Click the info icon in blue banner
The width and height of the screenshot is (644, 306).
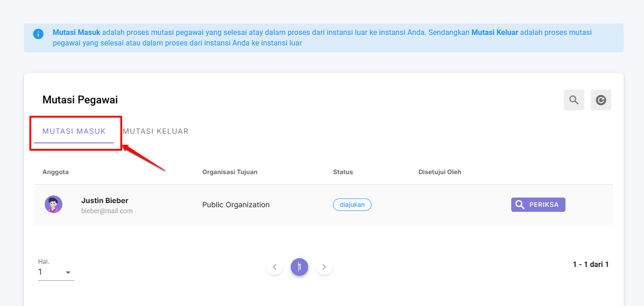point(39,34)
